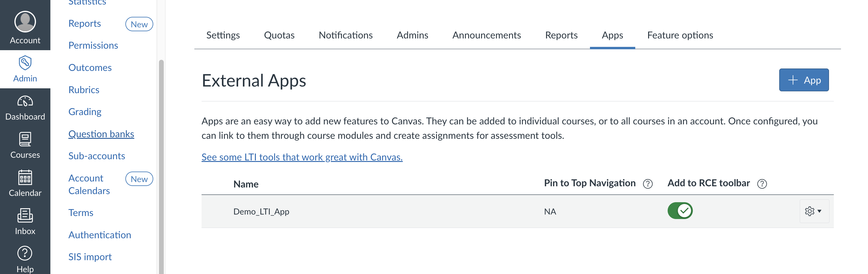Open the Account profile avatar
Image resolution: width=868 pixels, height=274 pixels.
(25, 22)
